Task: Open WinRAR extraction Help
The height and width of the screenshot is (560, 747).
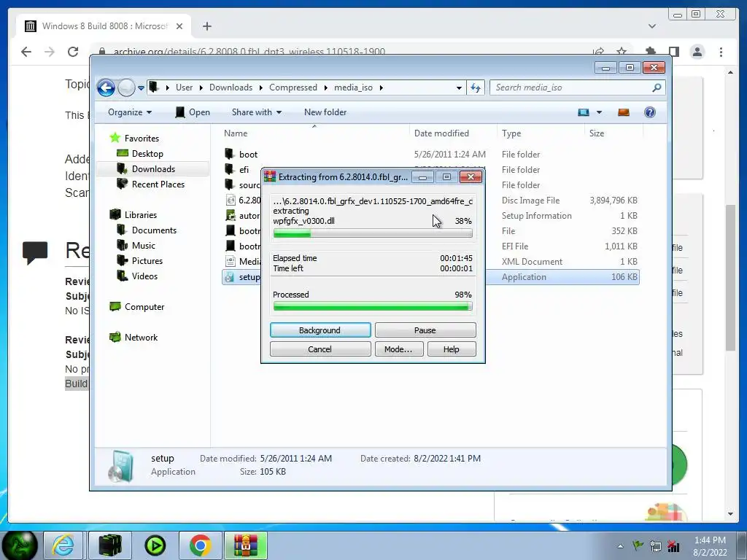Action: [452, 349]
